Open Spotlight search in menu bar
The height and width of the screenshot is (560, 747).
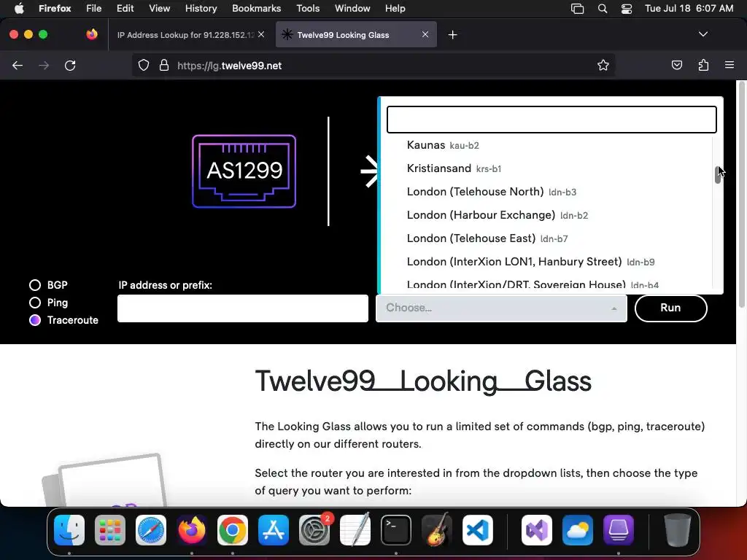point(602,8)
